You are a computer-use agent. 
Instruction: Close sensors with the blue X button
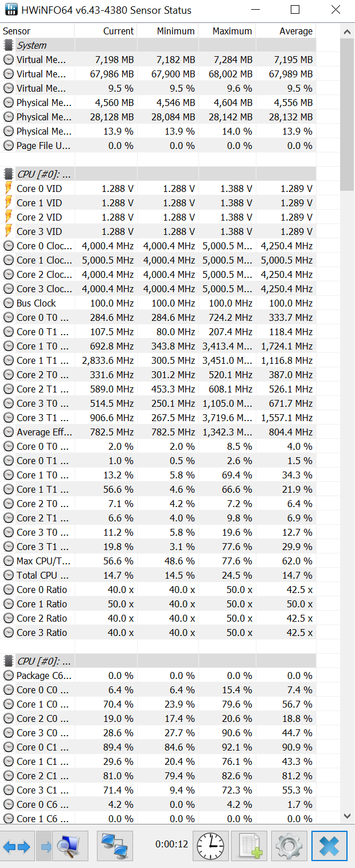[x=329, y=846]
